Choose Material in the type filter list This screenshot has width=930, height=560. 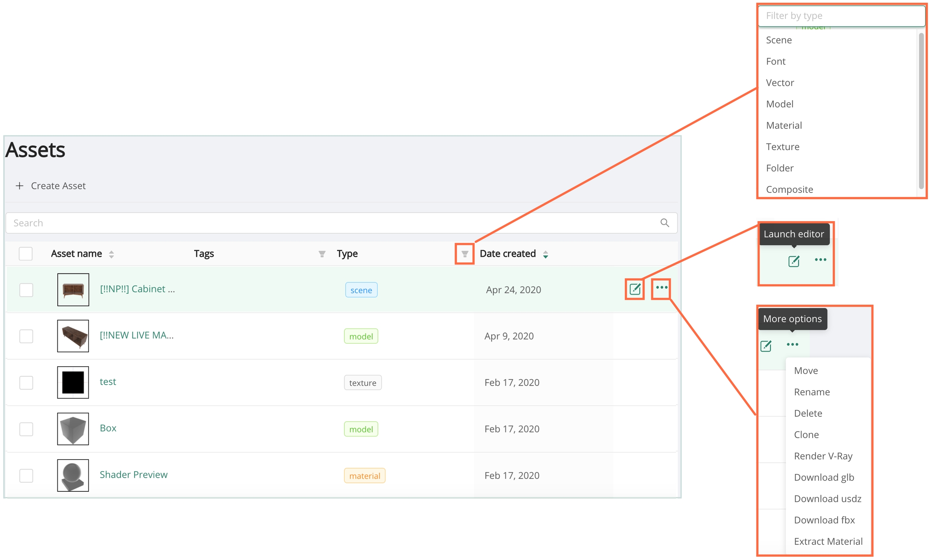784,125
